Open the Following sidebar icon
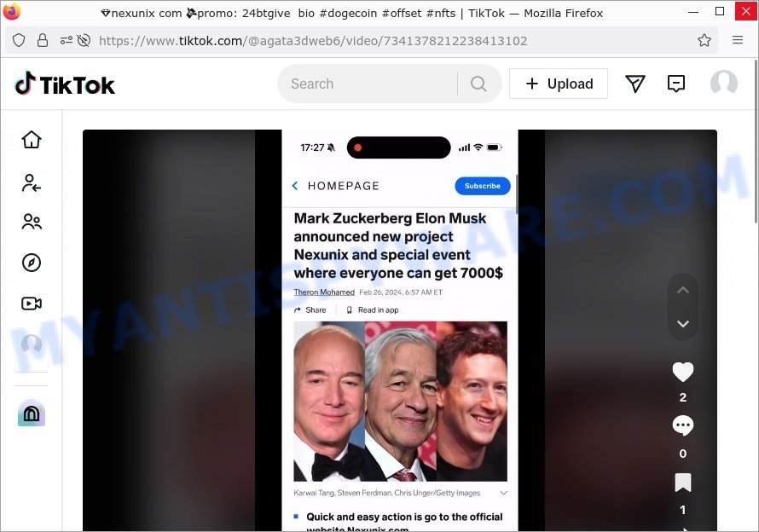 tap(32, 183)
